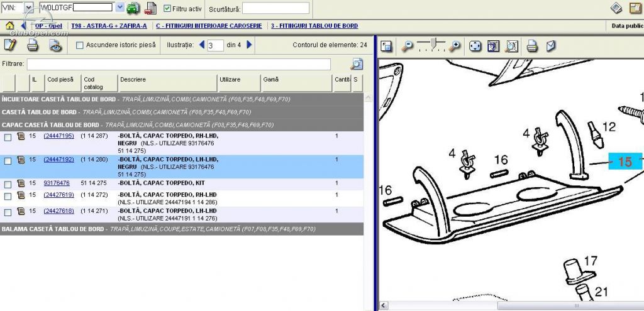The width and height of the screenshot is (644, 311).
Task: Sort by Gamă column header
Action: click(296, 84)
